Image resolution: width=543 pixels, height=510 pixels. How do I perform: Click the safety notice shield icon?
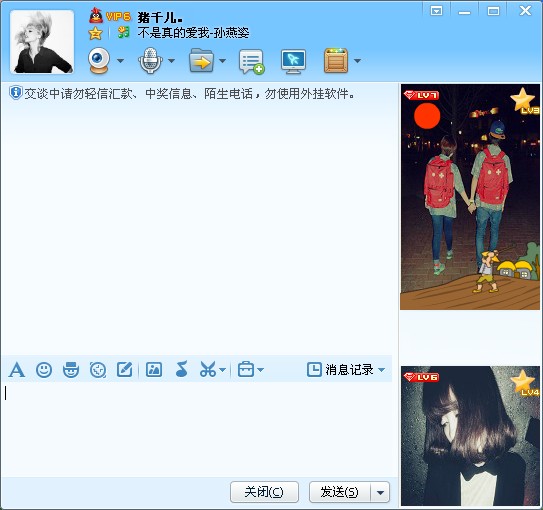pos(16,93)
